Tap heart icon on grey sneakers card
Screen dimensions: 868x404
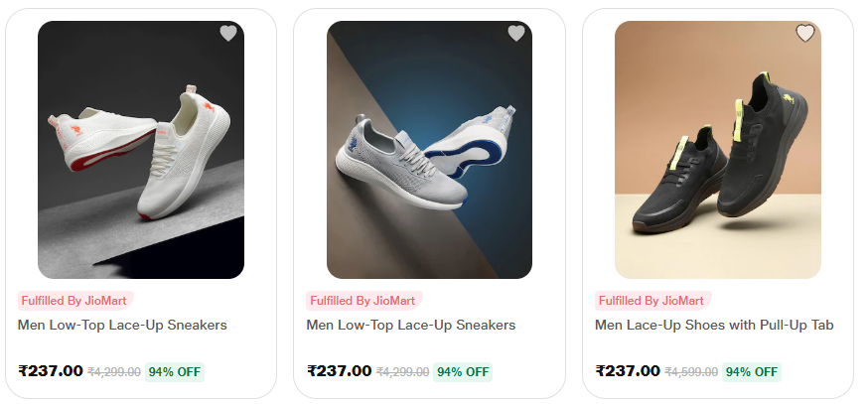click(516, 34)
